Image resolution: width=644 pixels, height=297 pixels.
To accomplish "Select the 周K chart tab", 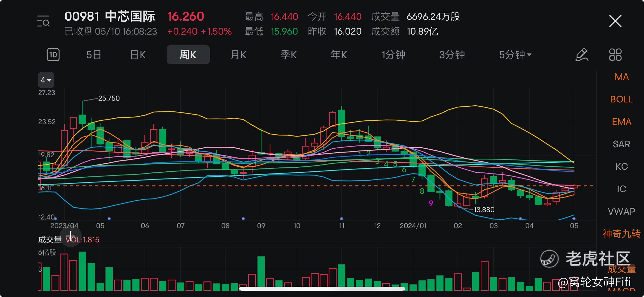I will point(188,55).
